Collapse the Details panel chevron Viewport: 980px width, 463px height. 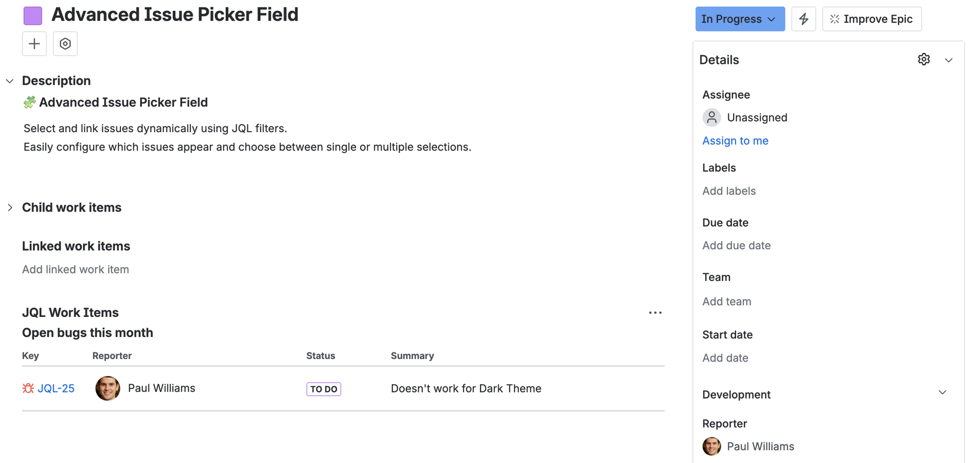pyautogui.click(x=948, y=60)
